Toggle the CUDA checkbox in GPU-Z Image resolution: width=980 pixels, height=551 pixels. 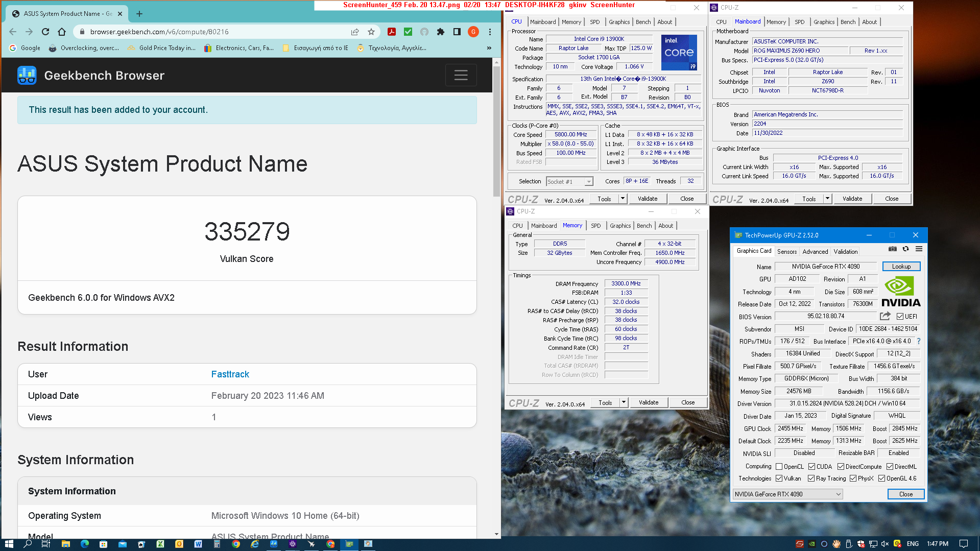pos(811,467)
